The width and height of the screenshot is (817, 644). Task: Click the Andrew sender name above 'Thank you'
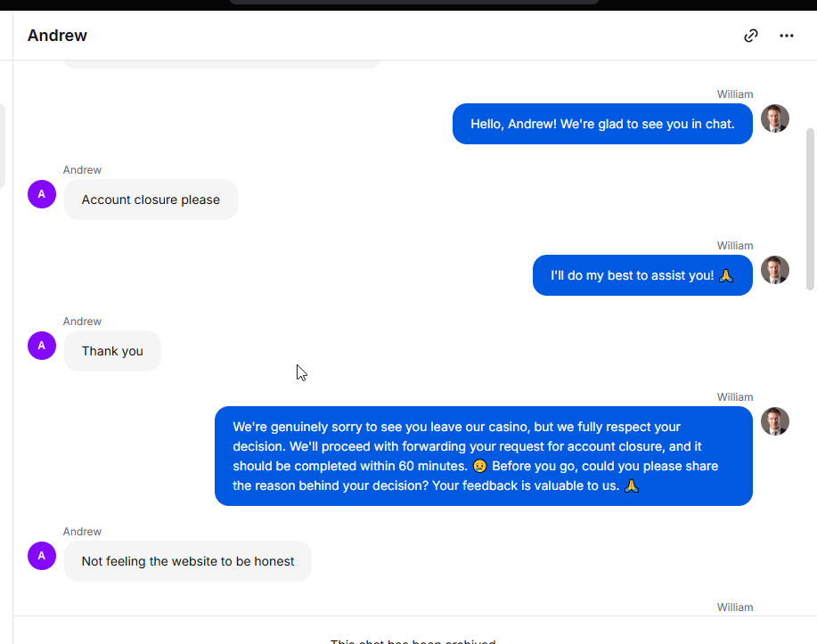click(82, 322)
